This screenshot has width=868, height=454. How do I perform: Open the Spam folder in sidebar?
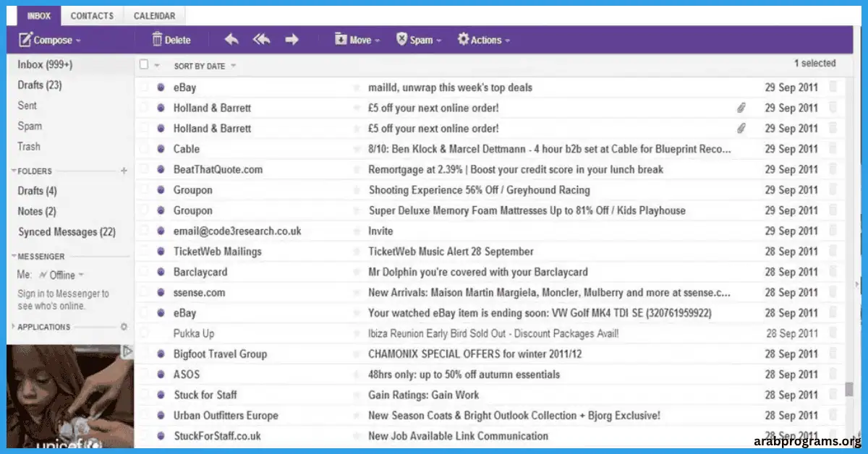[30, 126]
